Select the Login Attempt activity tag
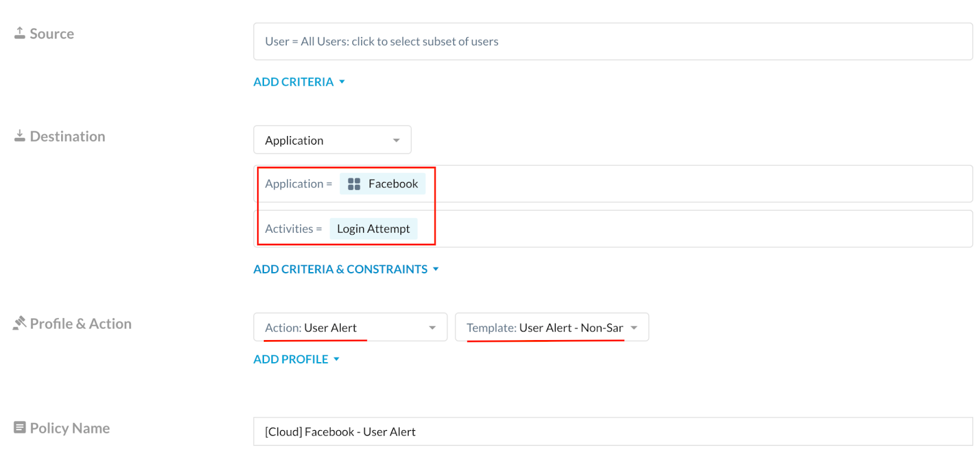This screenshot has width=980, height=454. click(374, 229)
